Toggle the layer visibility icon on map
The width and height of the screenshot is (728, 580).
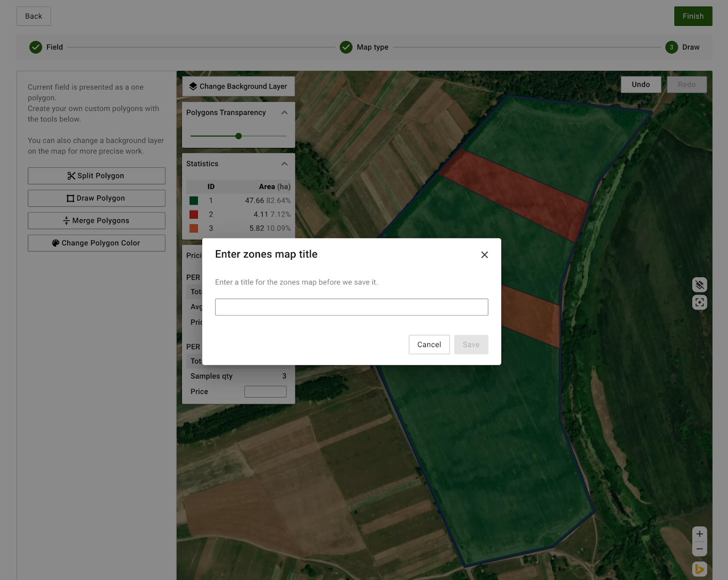pyautogui.click(x=699, y=285)
